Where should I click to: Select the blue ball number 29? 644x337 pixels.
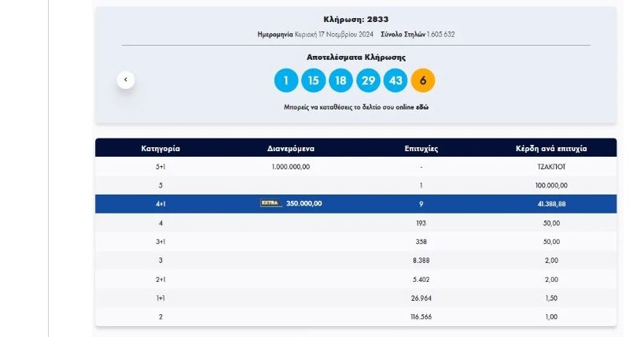pos(368,80)
